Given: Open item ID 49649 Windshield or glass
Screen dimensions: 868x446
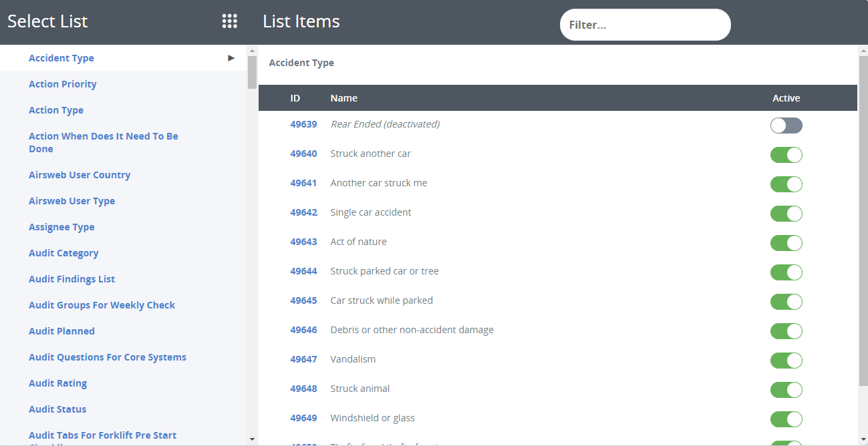Looking at the screenshot, I should point(303,418).
